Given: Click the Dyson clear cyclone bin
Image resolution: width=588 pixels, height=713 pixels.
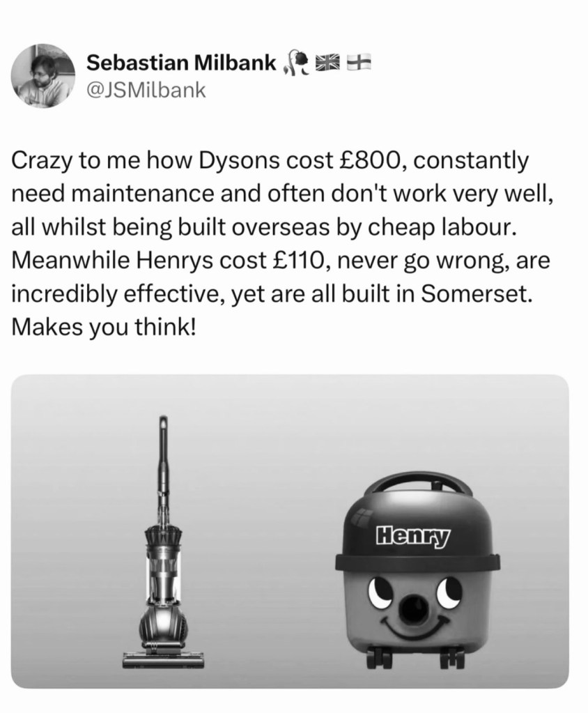Looking at the screenshot, I should click(162, 575).
